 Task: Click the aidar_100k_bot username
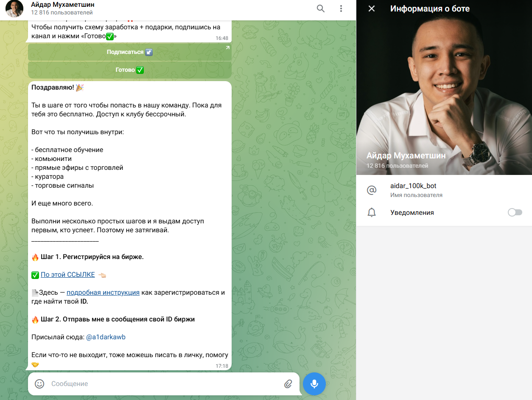(413, 186)
